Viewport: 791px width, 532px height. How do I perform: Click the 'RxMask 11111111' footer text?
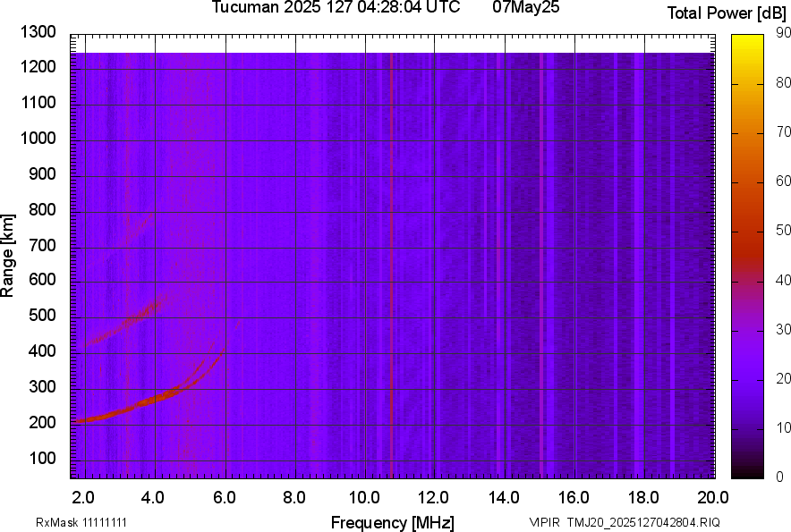click(x=81, y=522)
